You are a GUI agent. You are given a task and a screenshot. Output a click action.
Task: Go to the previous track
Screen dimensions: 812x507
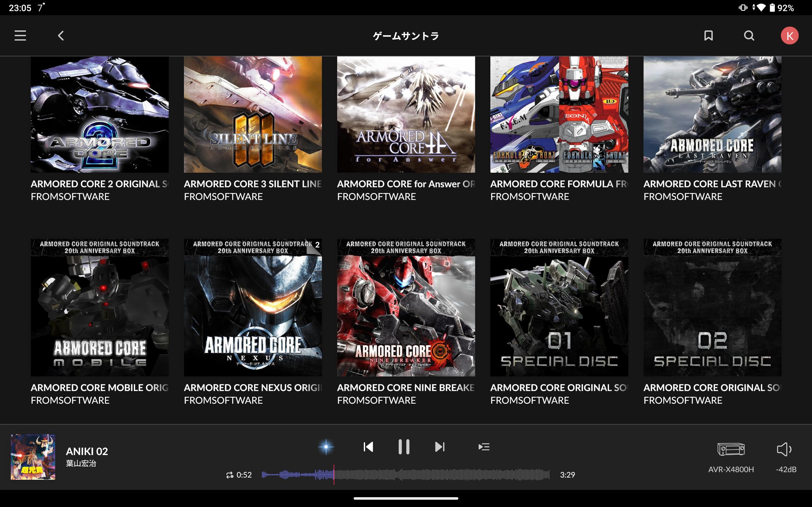pos(368,447)
